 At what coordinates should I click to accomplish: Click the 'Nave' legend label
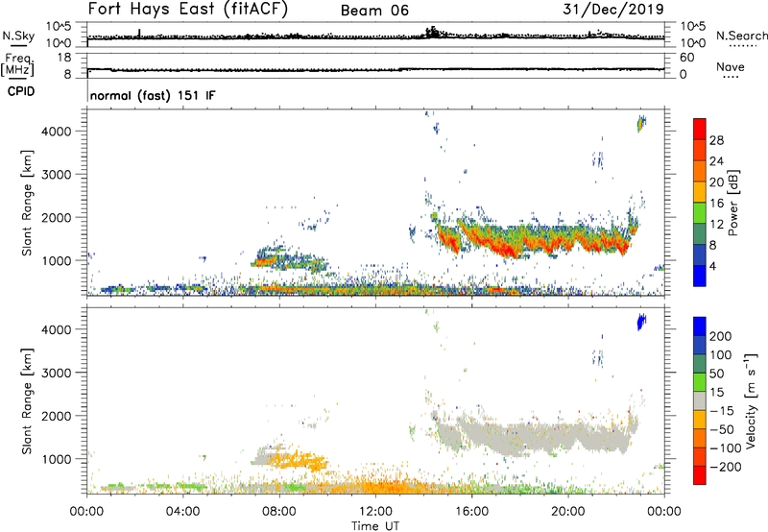pyautogui.click(x=730, y=66)
